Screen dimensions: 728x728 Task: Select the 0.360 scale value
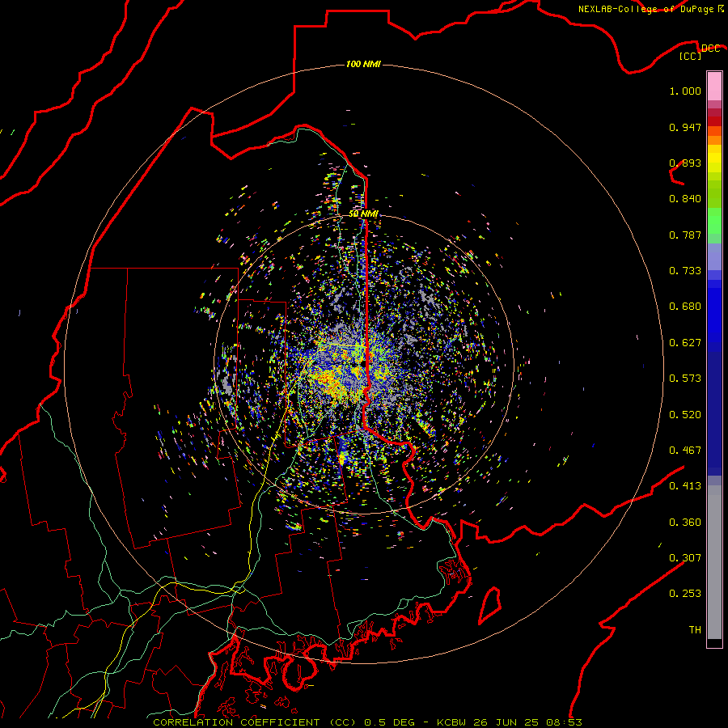[685, 523]
